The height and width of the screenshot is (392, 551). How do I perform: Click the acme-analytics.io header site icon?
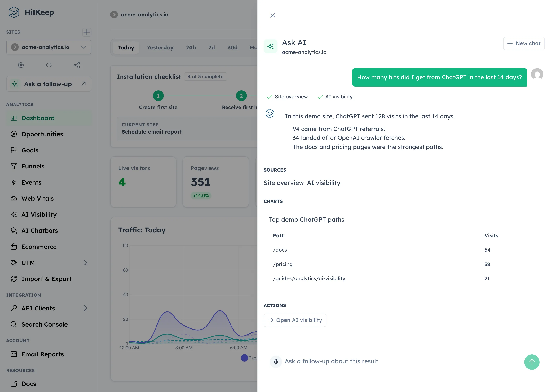[114, 15]
